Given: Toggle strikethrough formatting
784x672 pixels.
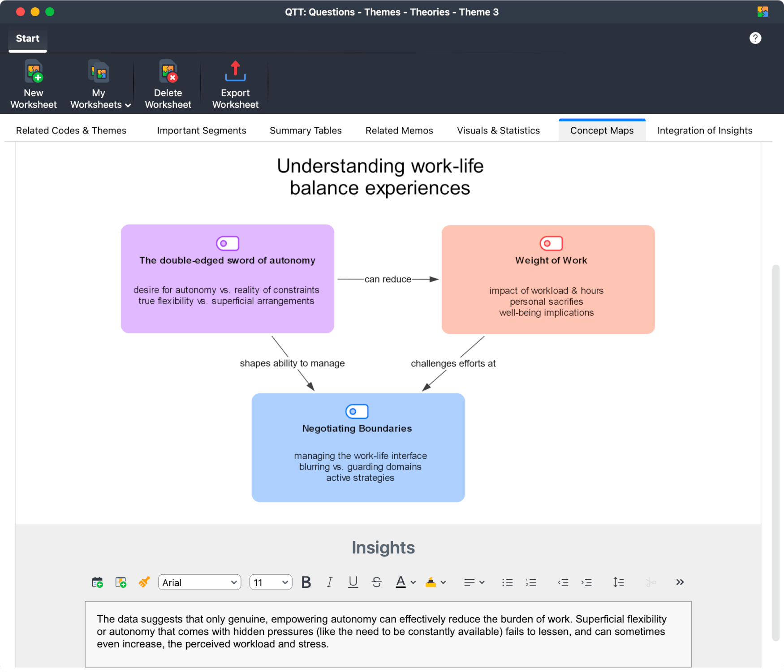Looking at the screenshot, I should [376, 582].
